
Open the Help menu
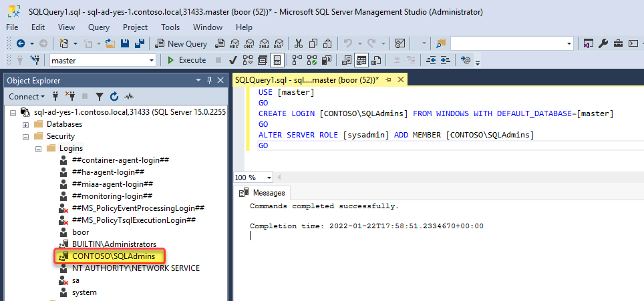point(244,27)
